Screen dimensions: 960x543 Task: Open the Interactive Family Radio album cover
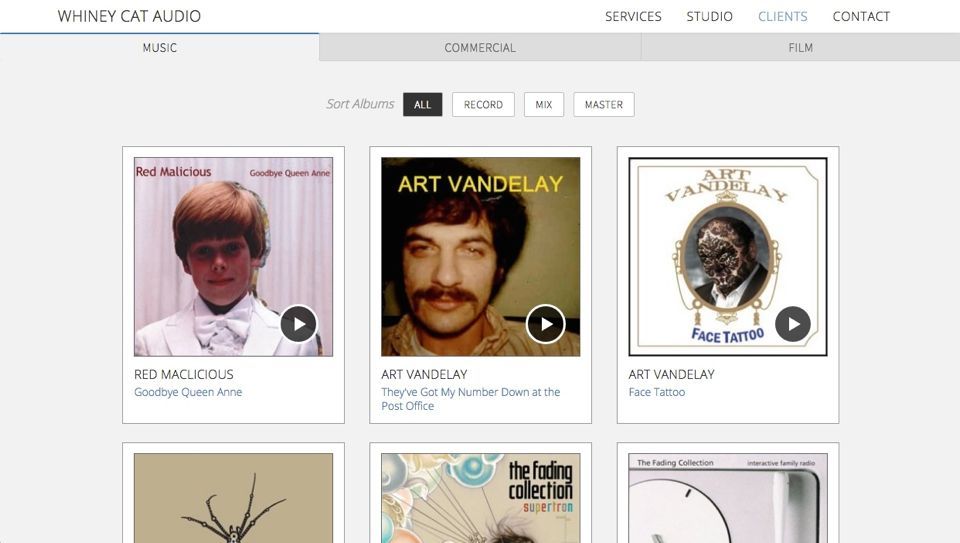tap(727, 498)
